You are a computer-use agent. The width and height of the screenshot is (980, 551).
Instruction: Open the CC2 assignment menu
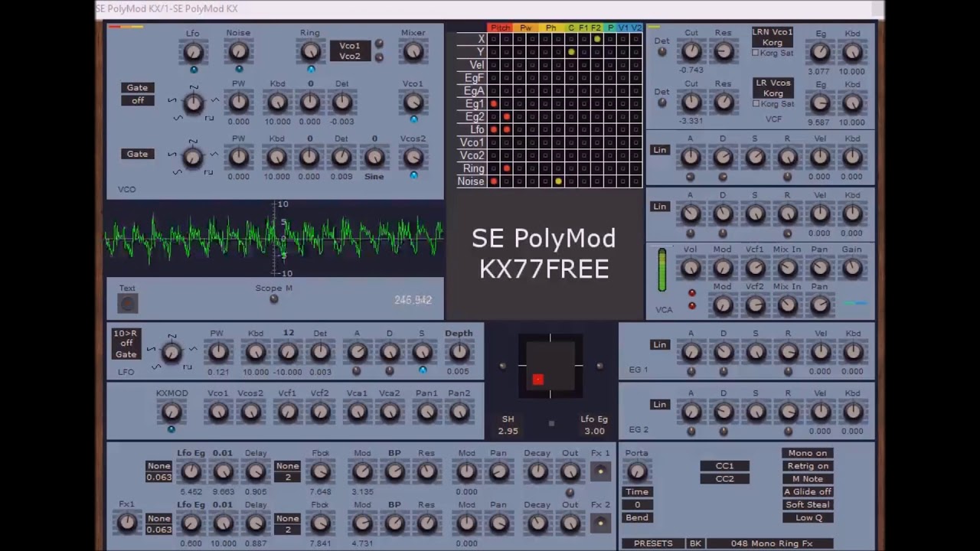pos(724,479)
